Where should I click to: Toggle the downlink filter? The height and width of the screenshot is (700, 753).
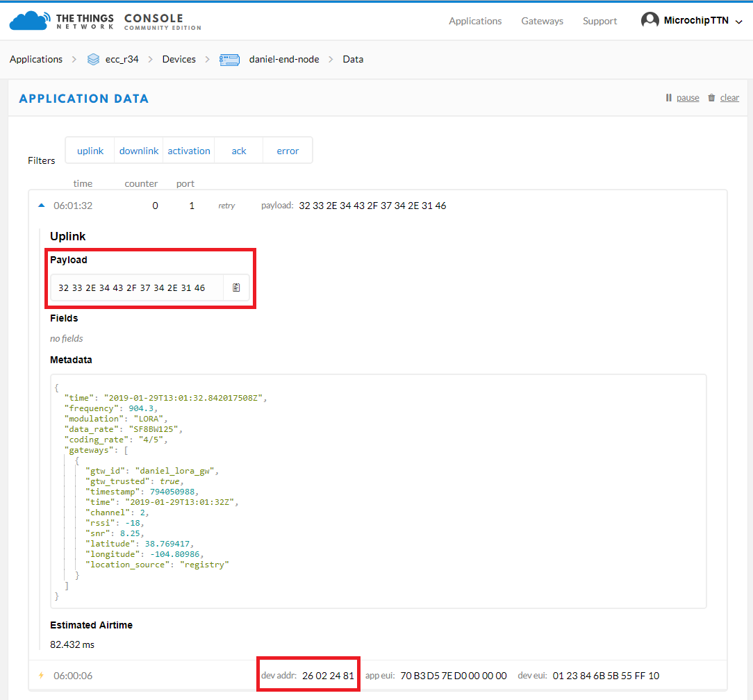coord(139,151)
